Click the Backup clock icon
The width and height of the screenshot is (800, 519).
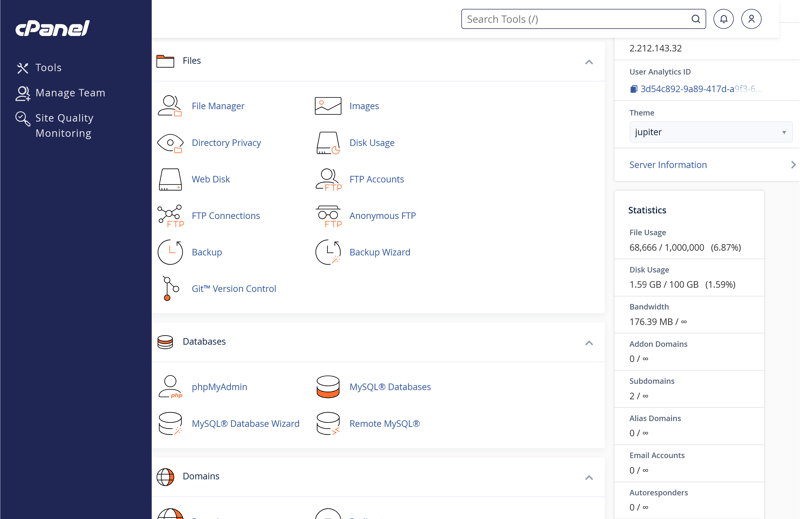pos(170,252)
